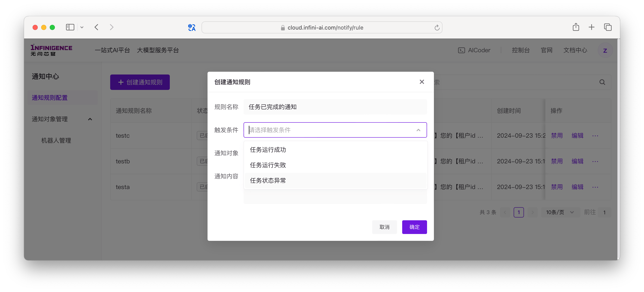Click the 前往 page number field
Viewport: 644px width, 292px height.
[605, 212]
